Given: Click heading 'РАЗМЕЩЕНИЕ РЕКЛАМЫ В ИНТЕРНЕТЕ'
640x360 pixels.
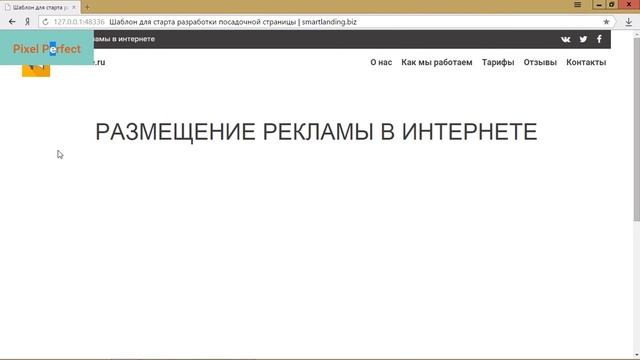Looking at the screenshot, I should [316, 132].
